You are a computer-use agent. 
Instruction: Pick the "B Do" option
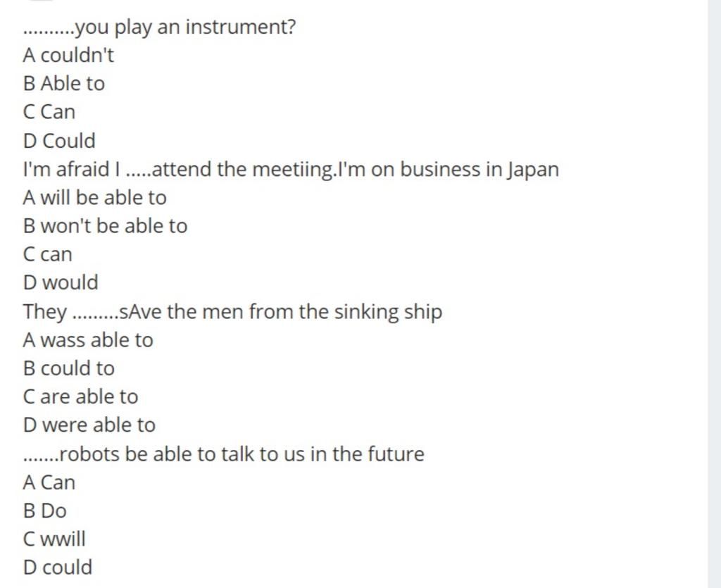click(x=45, y=511)
